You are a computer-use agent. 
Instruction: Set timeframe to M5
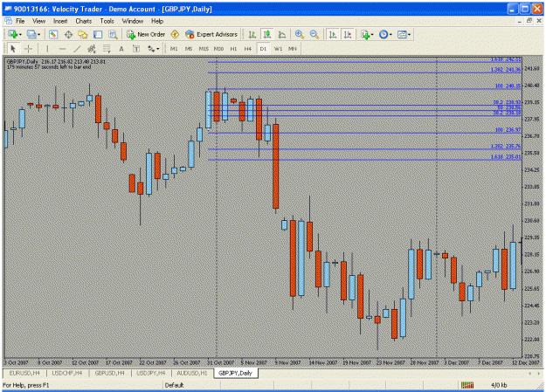pyautogui.click(x=189, y=49)
